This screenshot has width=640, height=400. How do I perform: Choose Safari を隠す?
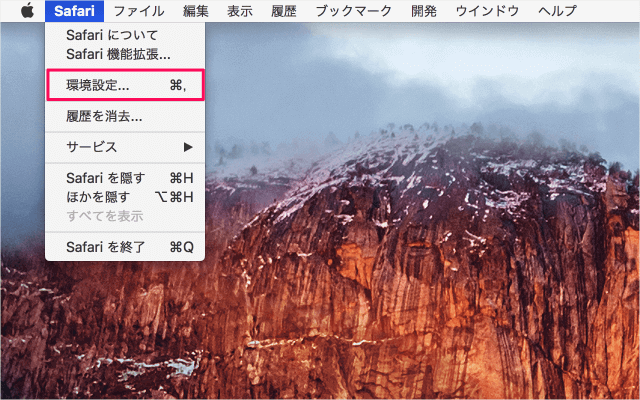125,178
